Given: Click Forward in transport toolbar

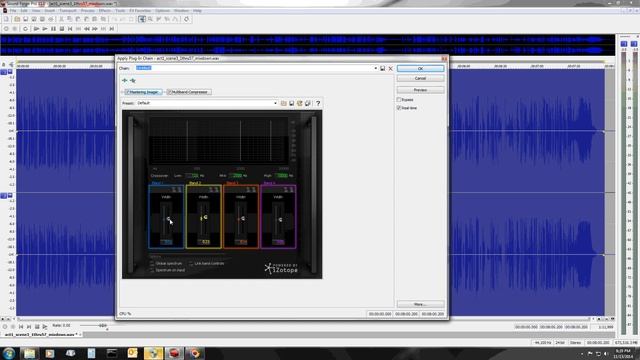Looking at the screenshot, I should tap(95, 29).
